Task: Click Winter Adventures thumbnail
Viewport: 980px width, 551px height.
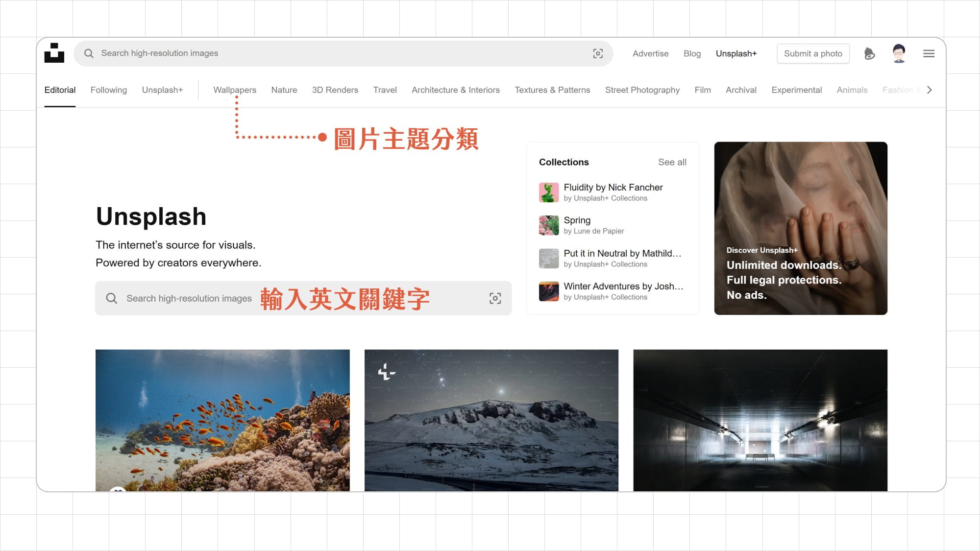Action: (x=549, y=291)
